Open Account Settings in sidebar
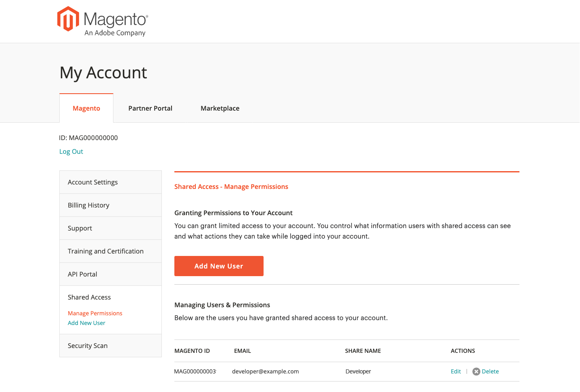The width and height of the screenshot is (580, 392). click(x=111, y=182)
